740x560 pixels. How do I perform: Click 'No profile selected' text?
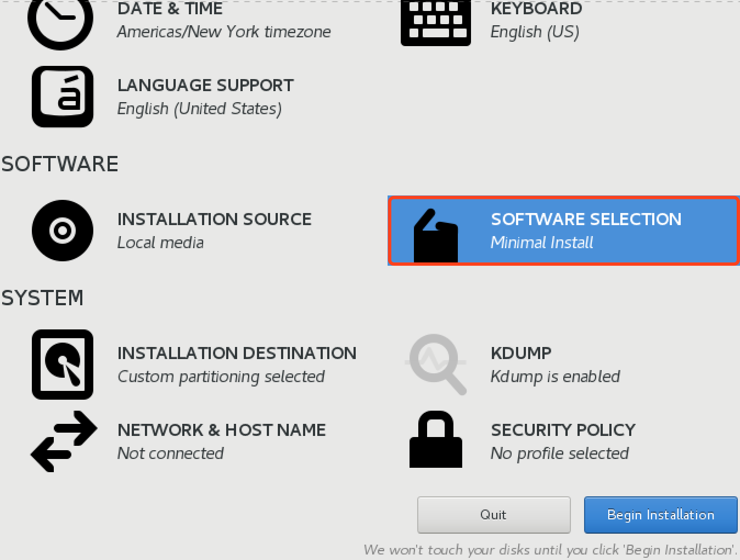click(x=560, y=453)
